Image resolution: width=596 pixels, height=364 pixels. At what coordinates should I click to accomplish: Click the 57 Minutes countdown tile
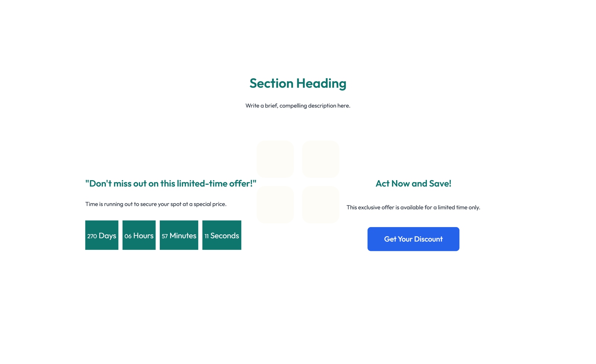click(179, 235)
